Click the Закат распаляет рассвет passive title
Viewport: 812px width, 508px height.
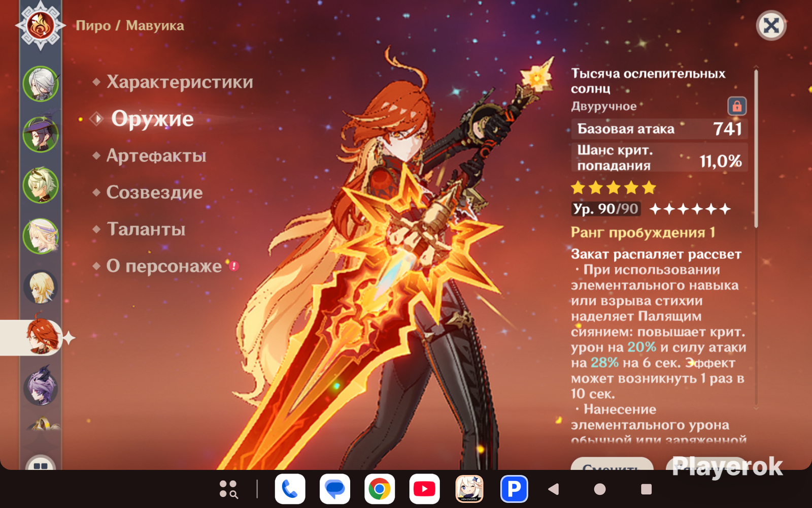click(x=656, y=254)
